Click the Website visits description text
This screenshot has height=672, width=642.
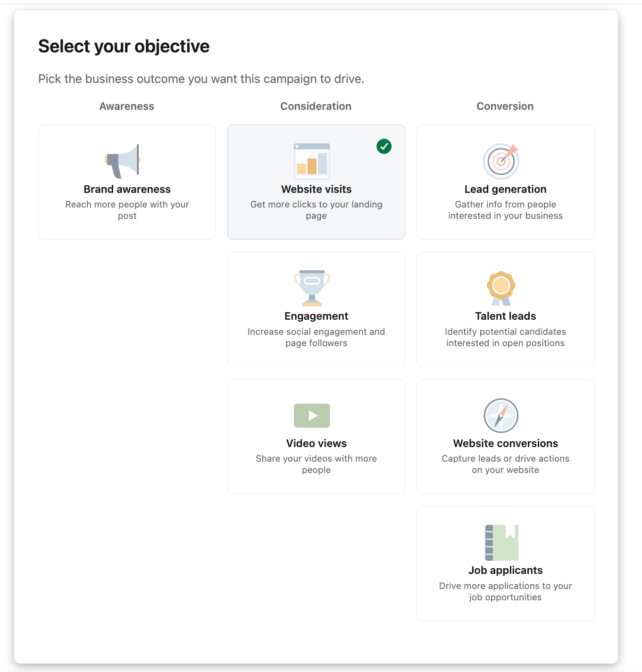(316, 210)
